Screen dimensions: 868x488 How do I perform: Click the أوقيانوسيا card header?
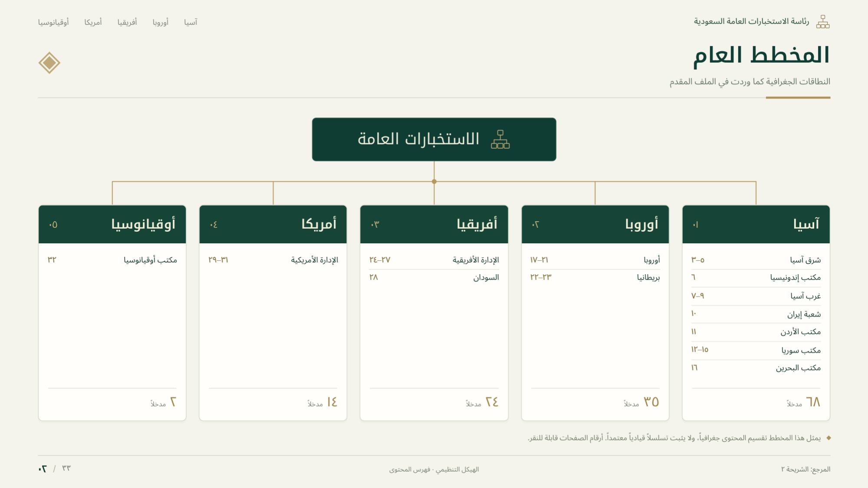[x=112, y=224]
